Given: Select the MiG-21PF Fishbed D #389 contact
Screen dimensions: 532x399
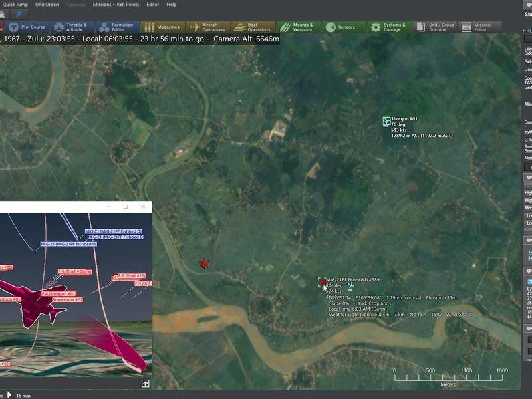Looking at the screenshot, I should point(322,281).
